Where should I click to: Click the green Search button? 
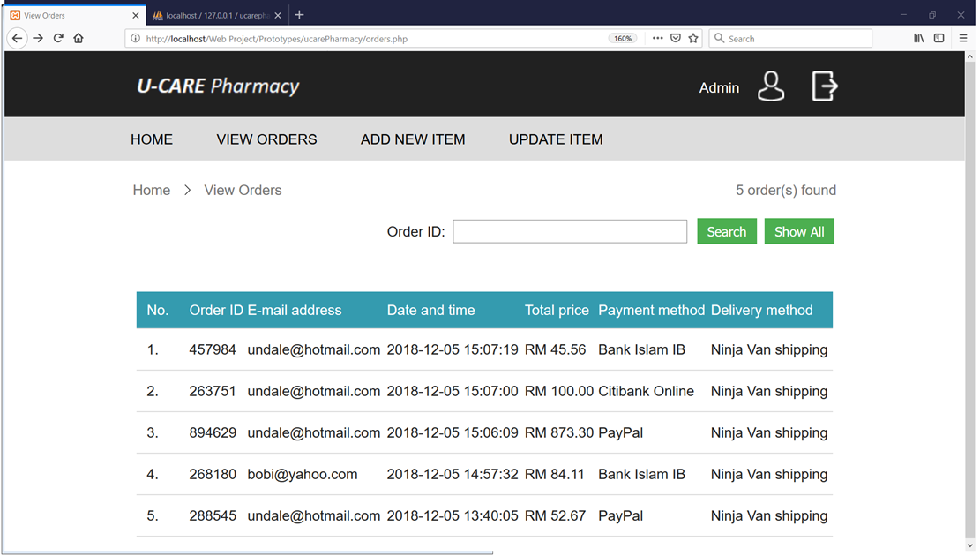pyautogui.click(x=727, y=231)
